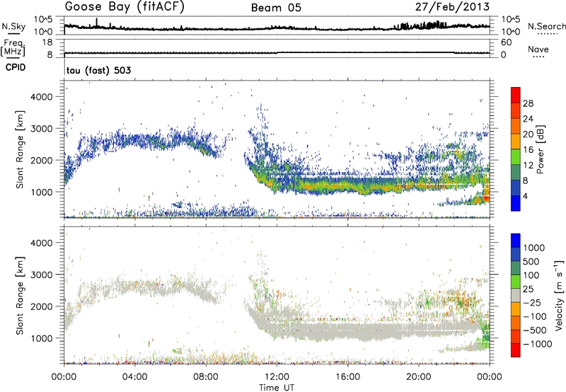Image resolution: width=566 pixels, height=392 pixels.
Task: Click the date '27/Feb/2013'
Action: [452, 6]
